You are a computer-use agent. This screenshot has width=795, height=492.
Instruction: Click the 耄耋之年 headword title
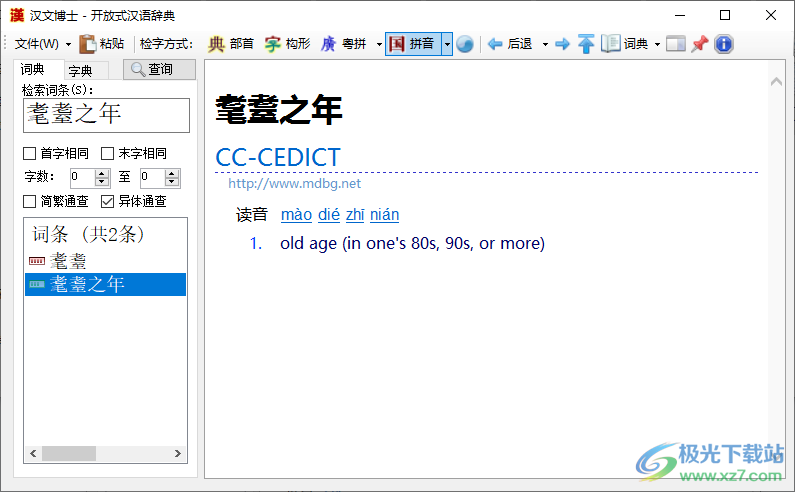click(x=279, y=110)
